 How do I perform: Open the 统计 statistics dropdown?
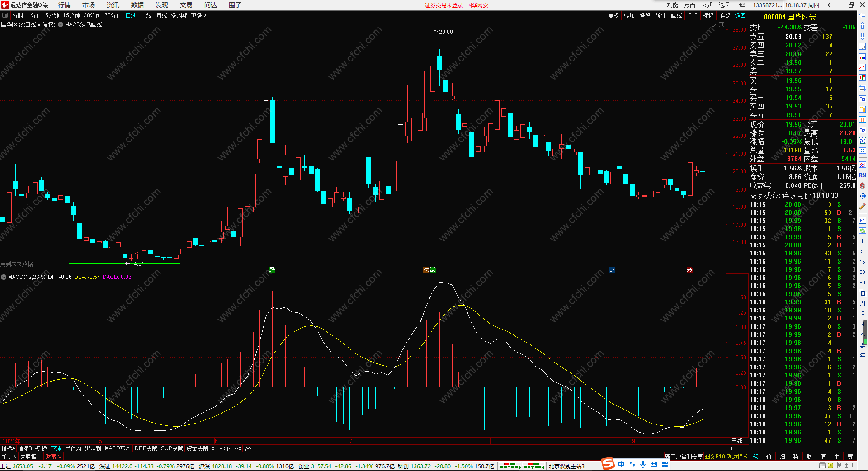(660, 15)
